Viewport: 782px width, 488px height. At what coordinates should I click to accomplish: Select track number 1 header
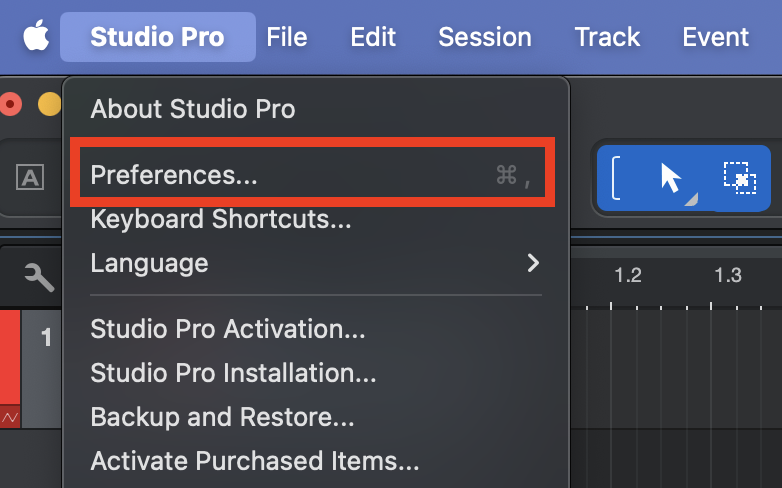pos(45,338)
